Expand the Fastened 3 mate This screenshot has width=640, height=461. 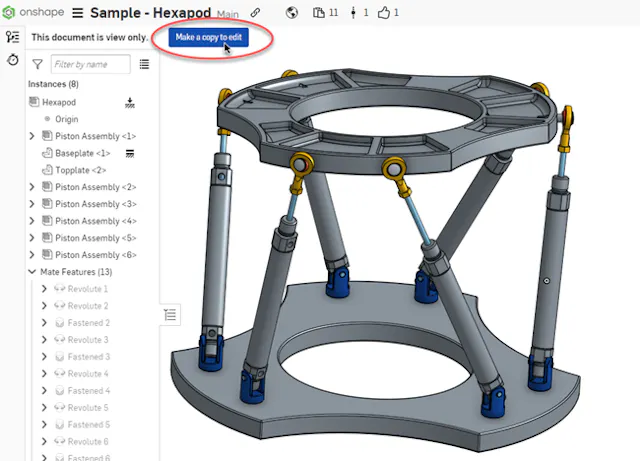tap(44, 356)
